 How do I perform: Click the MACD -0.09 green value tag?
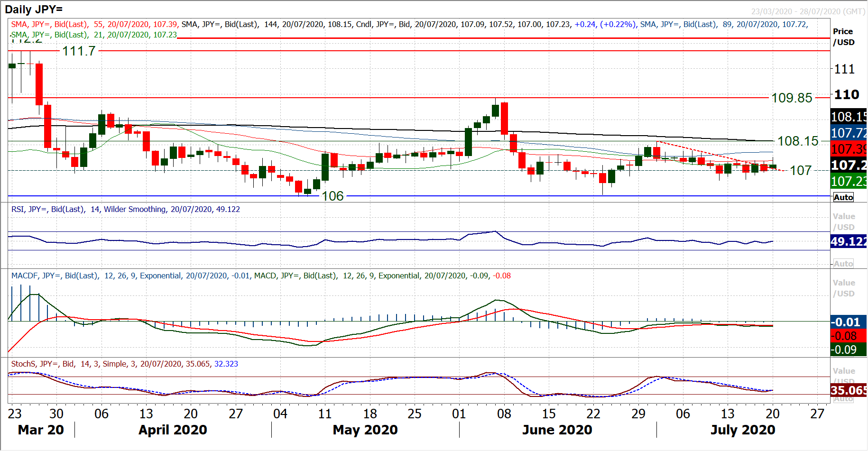[x=849, y=350]
